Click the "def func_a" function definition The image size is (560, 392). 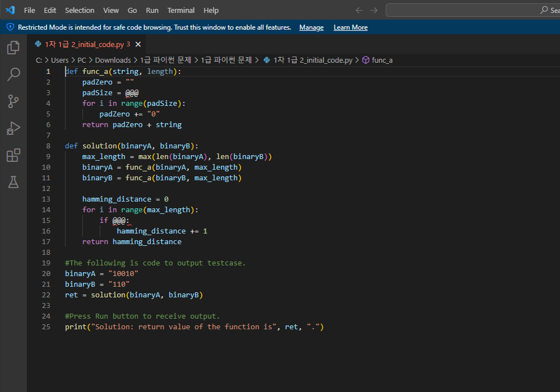123,72
